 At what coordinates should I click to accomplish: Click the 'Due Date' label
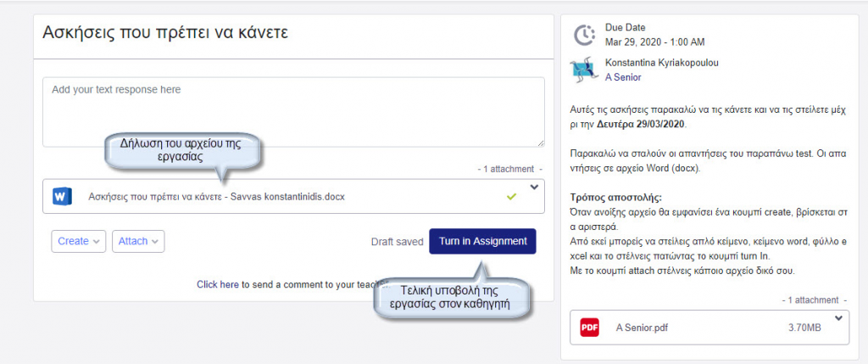[x=626, y=27]
